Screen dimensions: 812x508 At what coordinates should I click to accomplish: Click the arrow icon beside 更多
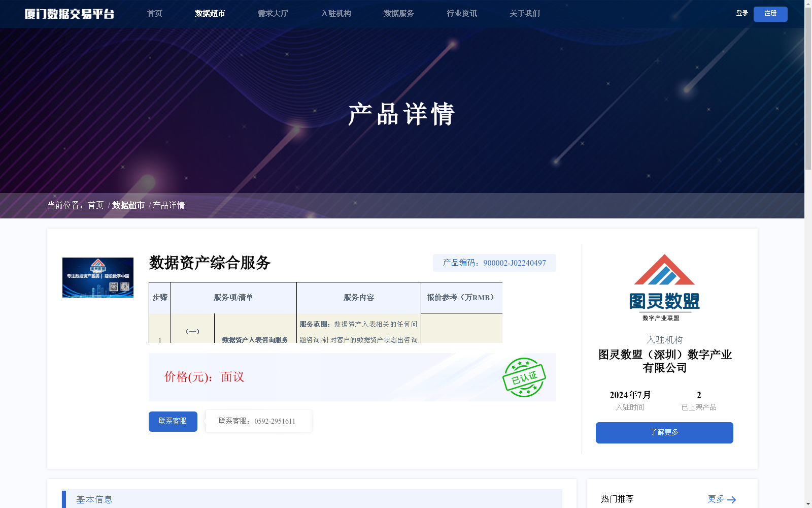(731, 500)
